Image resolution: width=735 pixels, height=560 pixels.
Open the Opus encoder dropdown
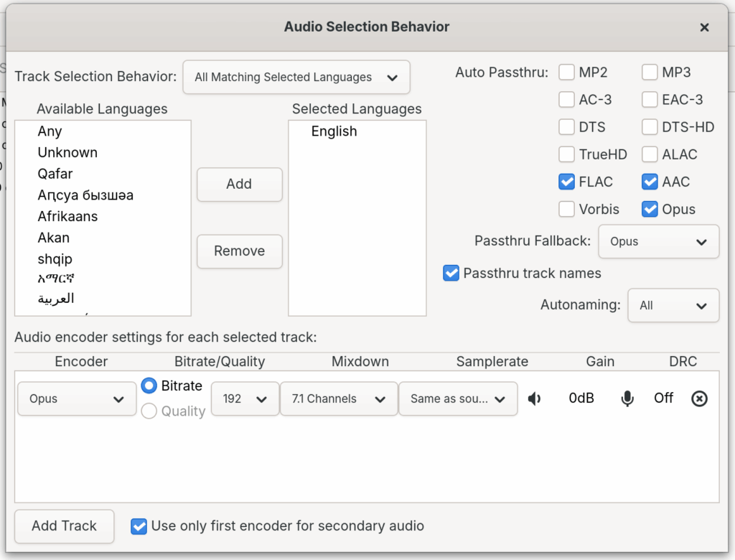(x=76, y=398)
